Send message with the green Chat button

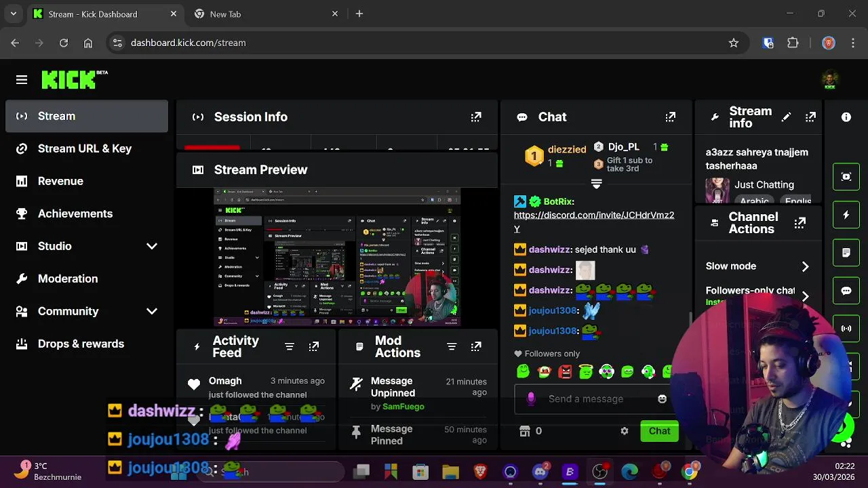(659, 431)
